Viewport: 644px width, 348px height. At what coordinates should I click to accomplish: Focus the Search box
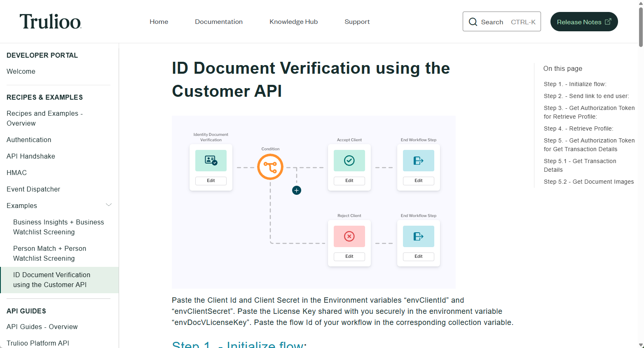point(502,22)
